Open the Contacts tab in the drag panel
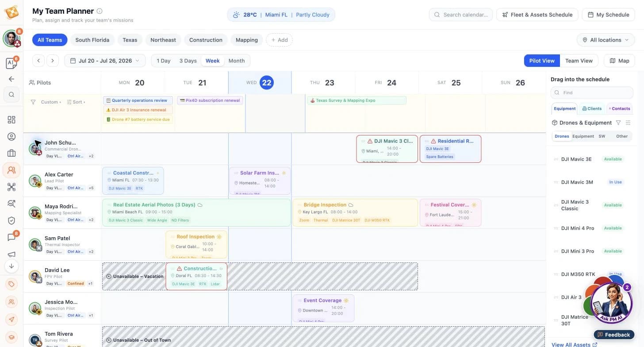644x347 pixels. coord(620,108)
